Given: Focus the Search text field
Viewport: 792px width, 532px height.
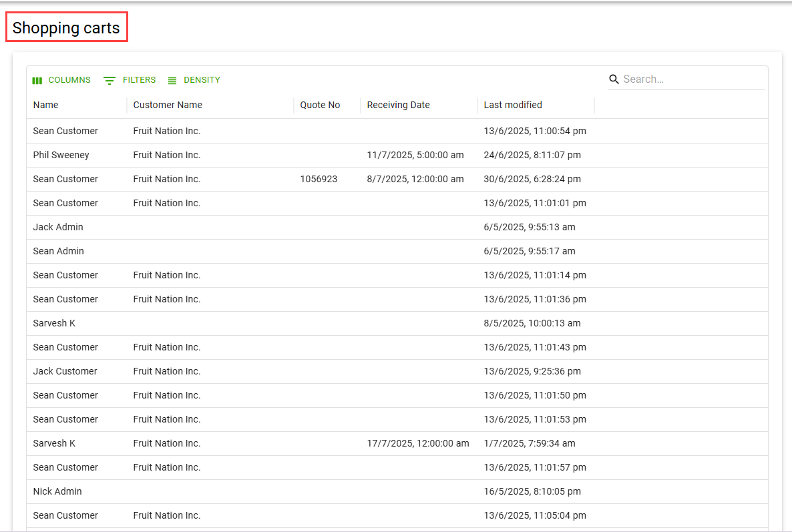Looking at the screenshot, I should [x=692, y=79].
